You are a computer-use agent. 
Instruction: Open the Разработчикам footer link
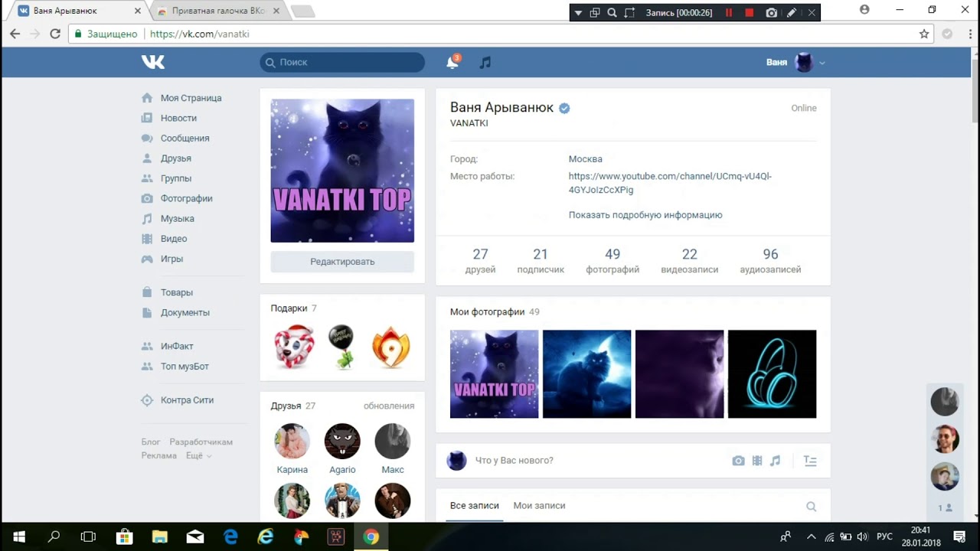(201, 442)
